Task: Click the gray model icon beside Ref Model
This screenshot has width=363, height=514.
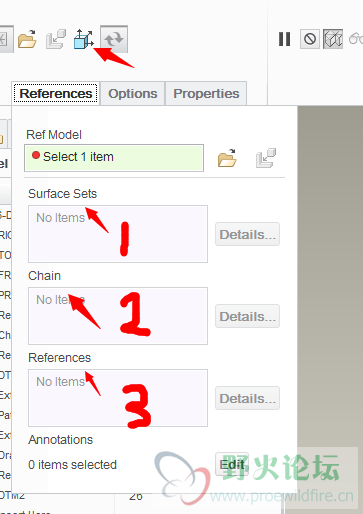Action: (x=266, y=158)
